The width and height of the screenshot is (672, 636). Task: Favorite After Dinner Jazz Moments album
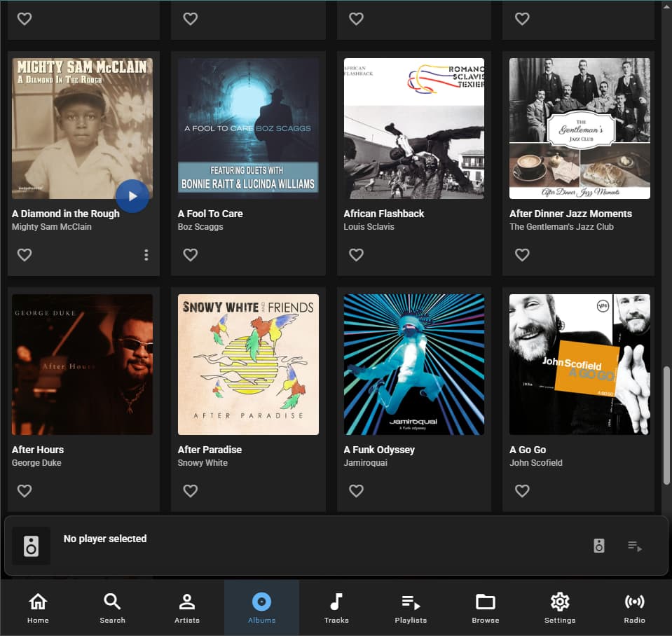(522, 255)
